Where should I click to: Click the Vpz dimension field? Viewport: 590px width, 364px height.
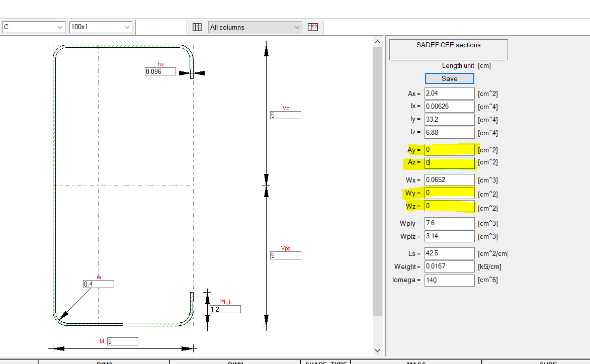pos(286,255)
